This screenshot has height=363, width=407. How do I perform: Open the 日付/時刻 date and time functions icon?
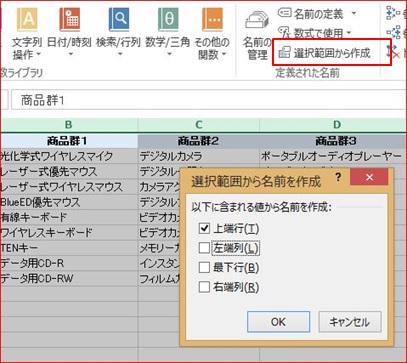point(70,20)
